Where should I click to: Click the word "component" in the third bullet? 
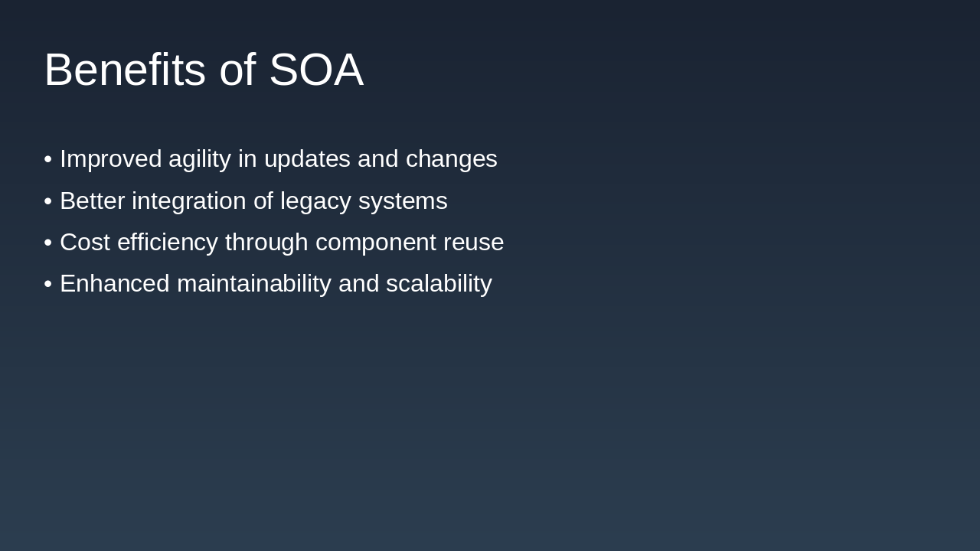(x=375, y=243)
